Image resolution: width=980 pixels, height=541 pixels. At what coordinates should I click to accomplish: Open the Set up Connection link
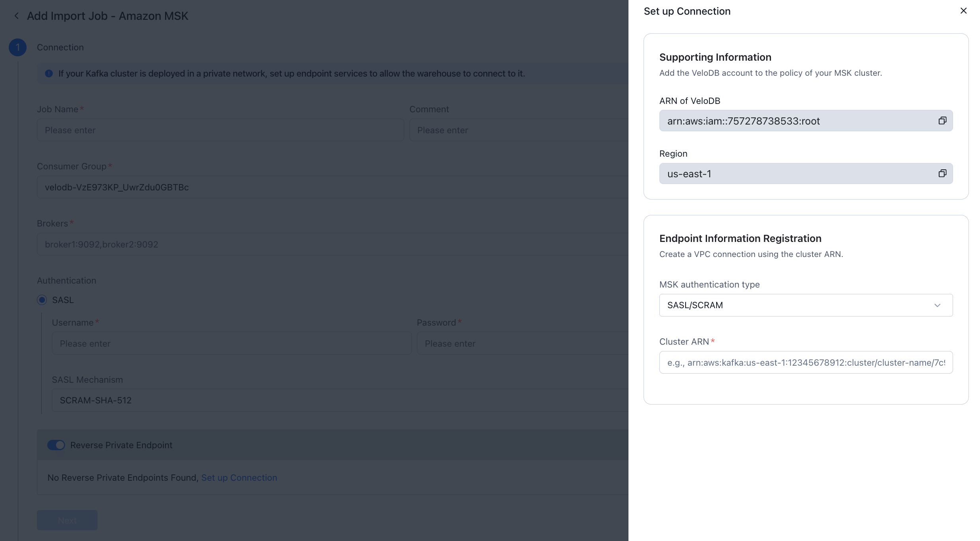[239, 478]
